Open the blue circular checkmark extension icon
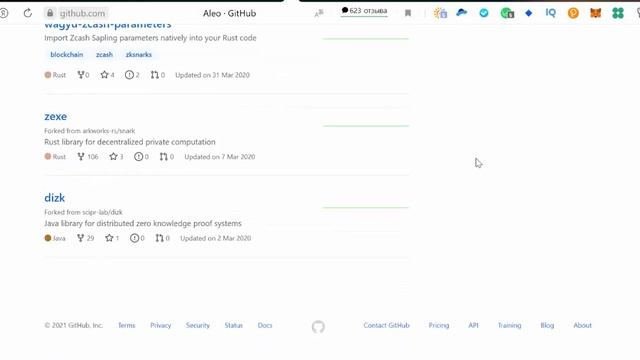640x360 pixels. click(484, 13)
